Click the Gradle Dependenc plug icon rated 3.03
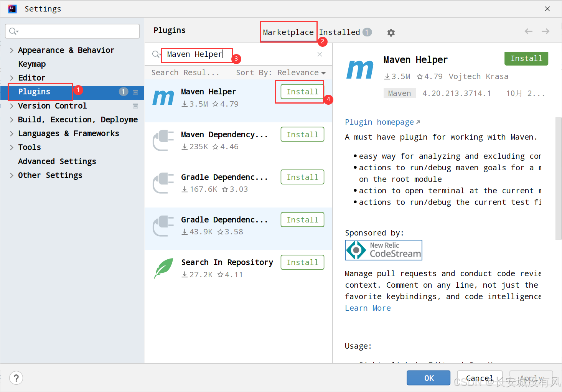The image size is (562, 392). (x=163, y=183)
